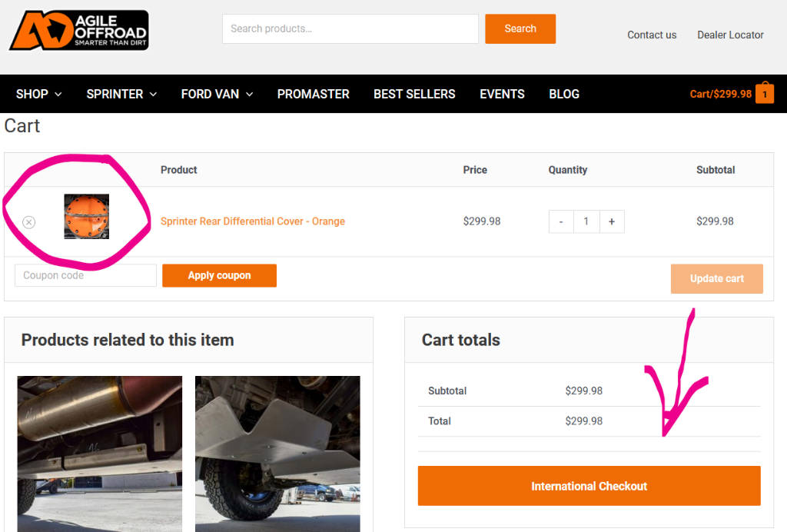
Task: Navigate to the BLOG page
Action: 564,94
